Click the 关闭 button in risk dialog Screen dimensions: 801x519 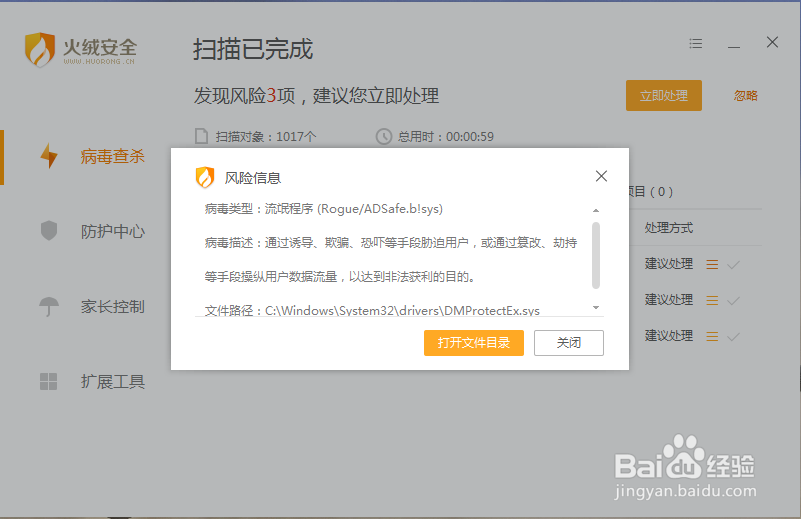pyautogui.click(x=569, y=343)
